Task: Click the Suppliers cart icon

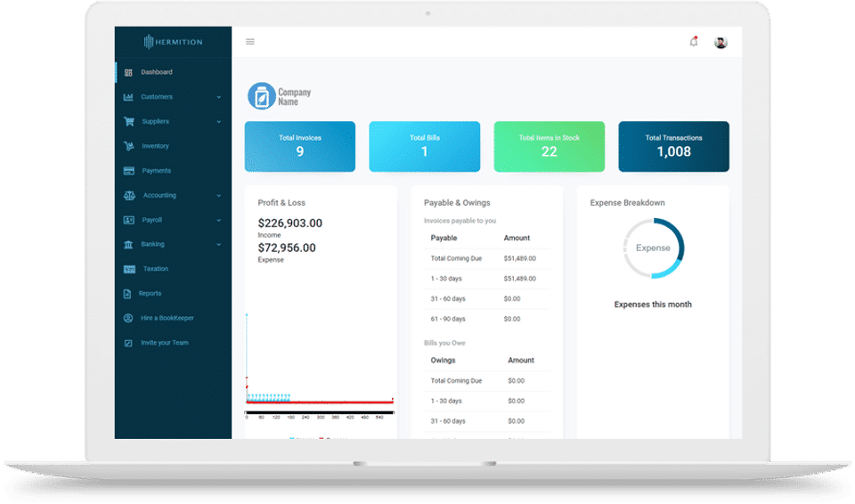Action: [128, 121]
